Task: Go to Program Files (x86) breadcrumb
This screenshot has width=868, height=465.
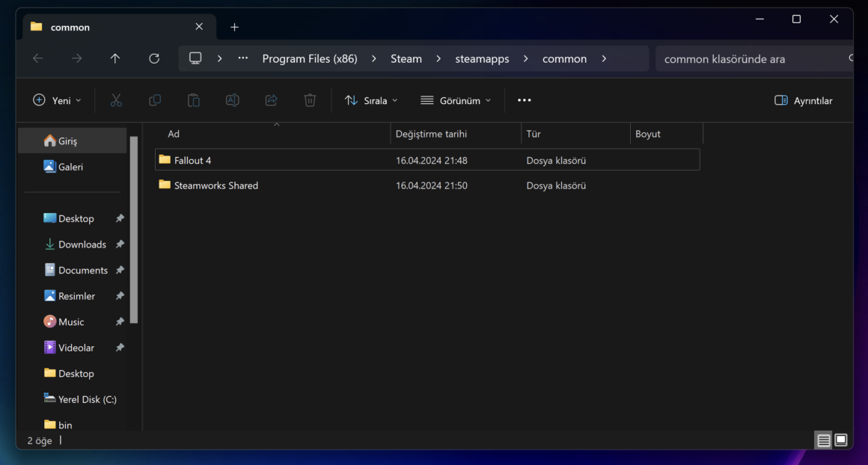Action: point(310,58)
